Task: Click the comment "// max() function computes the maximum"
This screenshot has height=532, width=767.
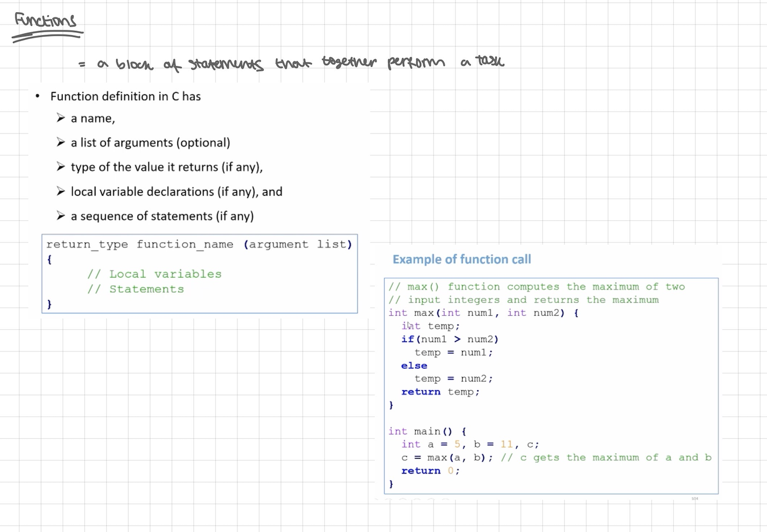Action: coord(537,287)
